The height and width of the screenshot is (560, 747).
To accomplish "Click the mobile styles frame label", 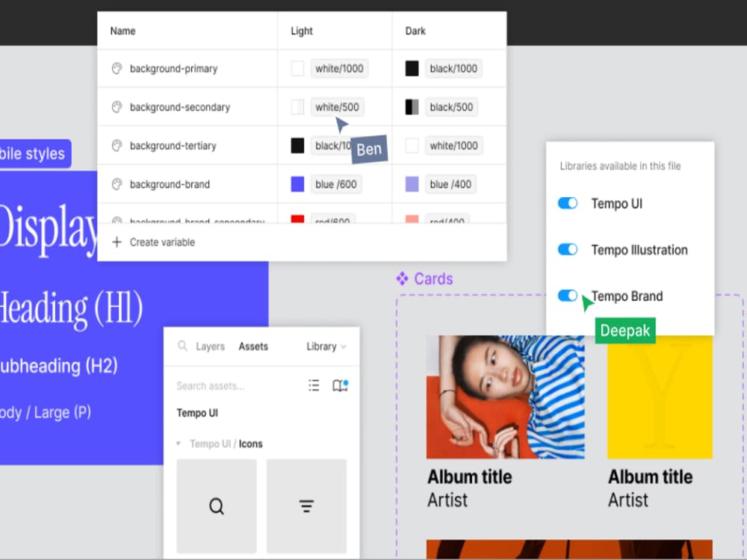I will pyautogui.click(x=35, y=154).
